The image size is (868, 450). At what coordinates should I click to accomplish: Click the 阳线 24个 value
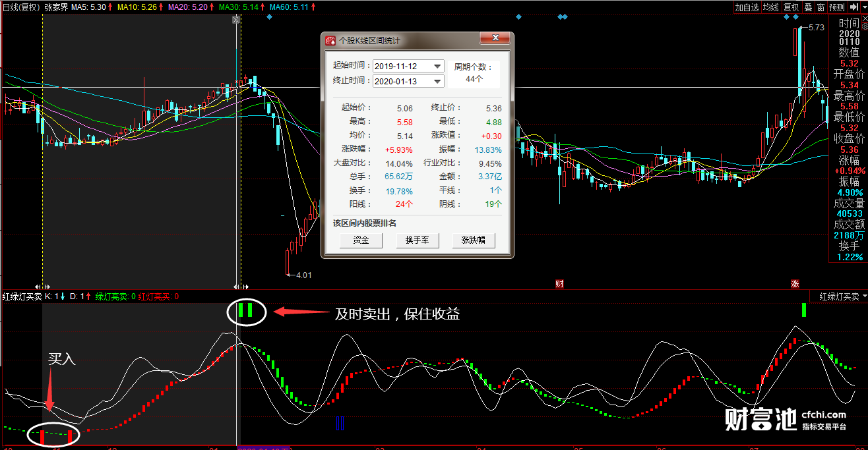[x=404, y=204]
